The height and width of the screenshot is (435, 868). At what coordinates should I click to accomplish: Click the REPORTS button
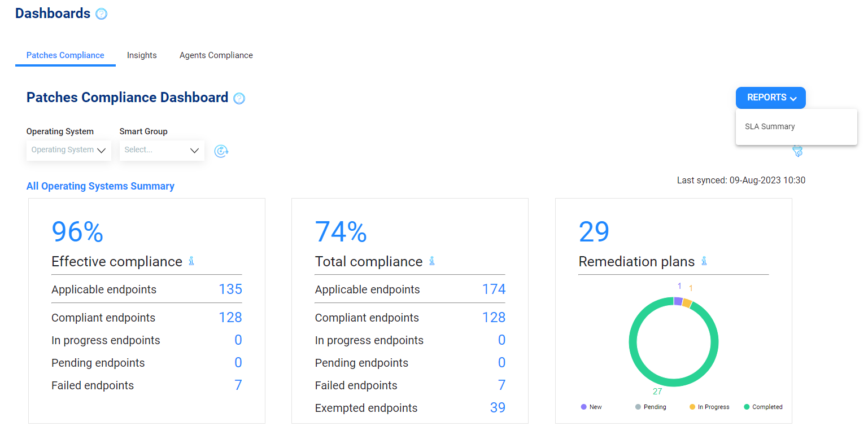pyautogui.click(x=770, y=98)
